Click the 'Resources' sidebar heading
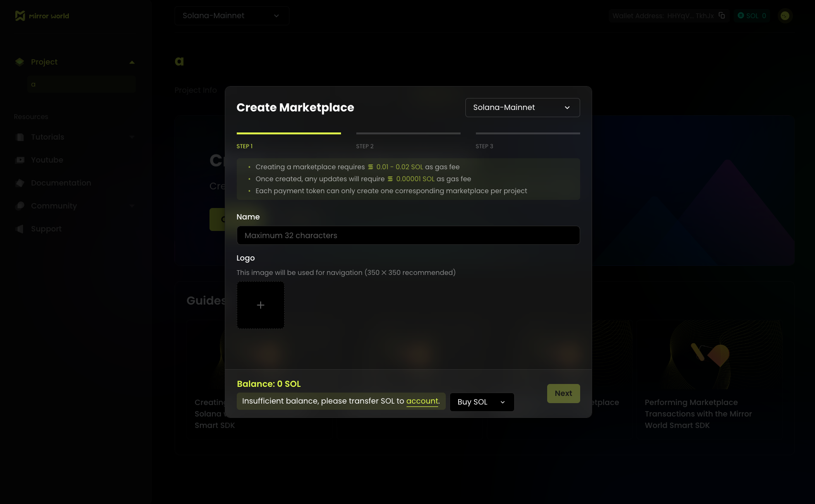815x504 pixels. coord(31,117)
